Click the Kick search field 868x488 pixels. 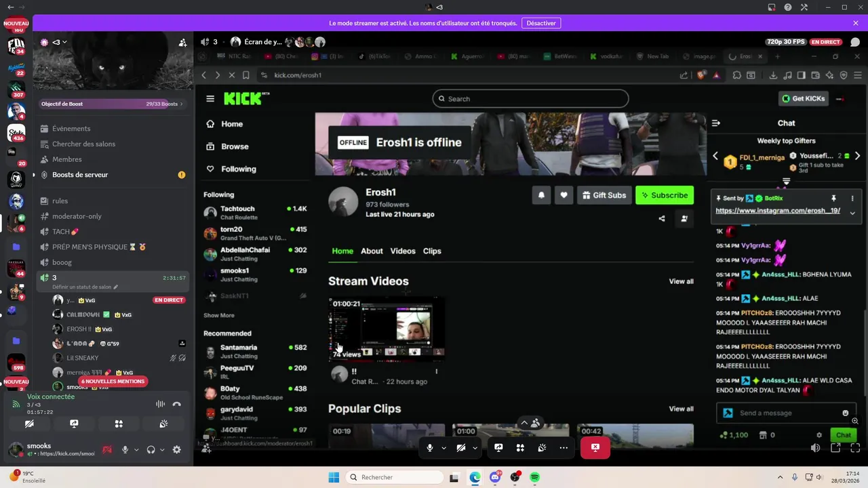[x=531, y=99]
